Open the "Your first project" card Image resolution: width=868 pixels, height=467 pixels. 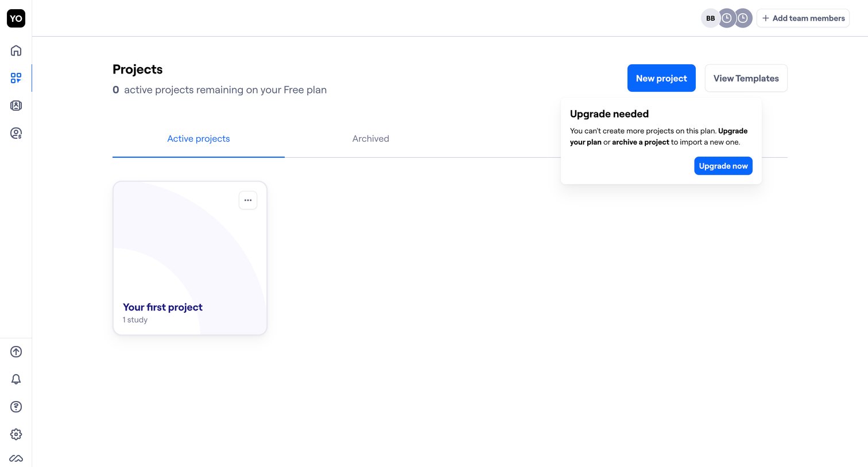[x=190, y=258]
